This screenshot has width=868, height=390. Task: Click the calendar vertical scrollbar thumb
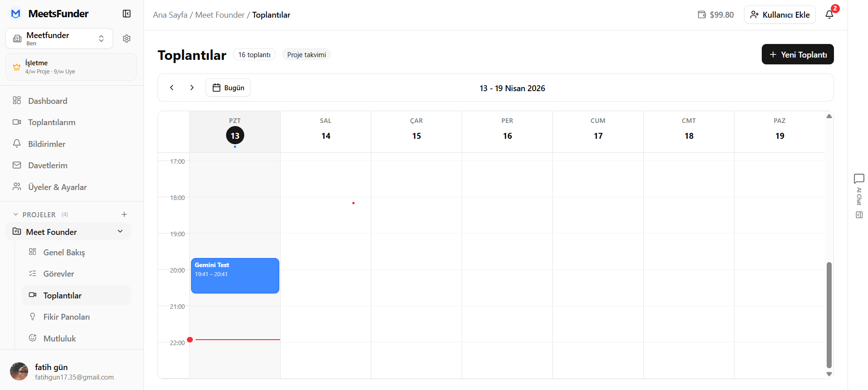[x=829, y=315]
